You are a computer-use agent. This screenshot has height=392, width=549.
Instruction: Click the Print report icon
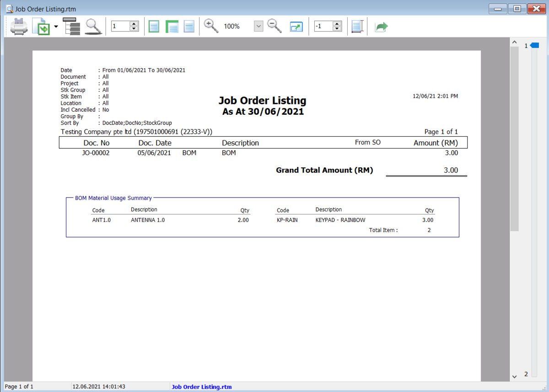19,27
